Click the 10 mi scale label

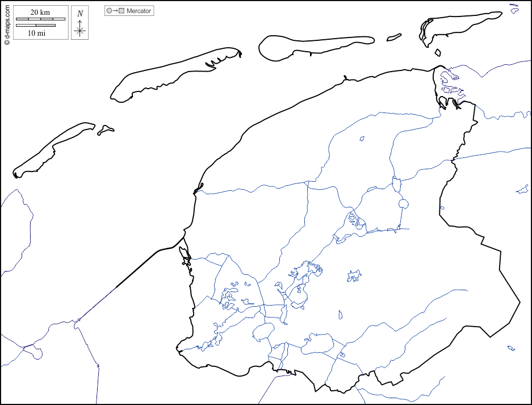(x=36, y=33)
